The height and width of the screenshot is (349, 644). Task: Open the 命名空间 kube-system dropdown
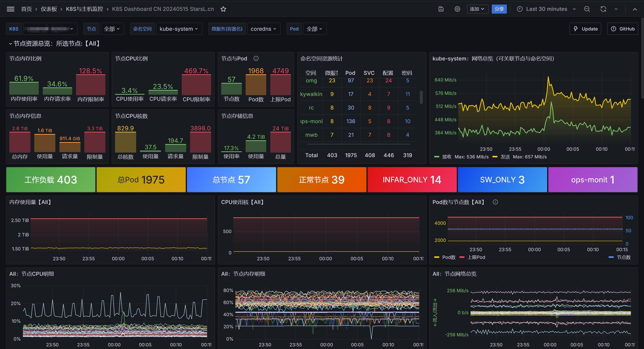179,29
